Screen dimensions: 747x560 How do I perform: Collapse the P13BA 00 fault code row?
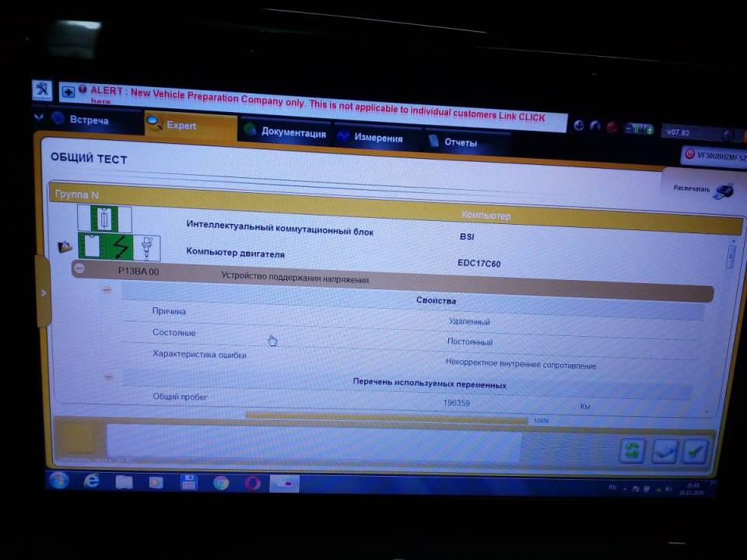pyautogui.click(x=79, y=268)
